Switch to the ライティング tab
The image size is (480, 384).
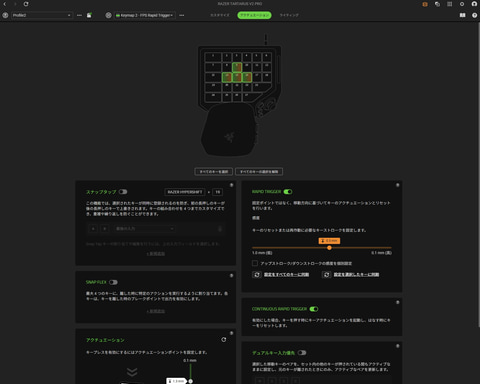coord(289,15)
